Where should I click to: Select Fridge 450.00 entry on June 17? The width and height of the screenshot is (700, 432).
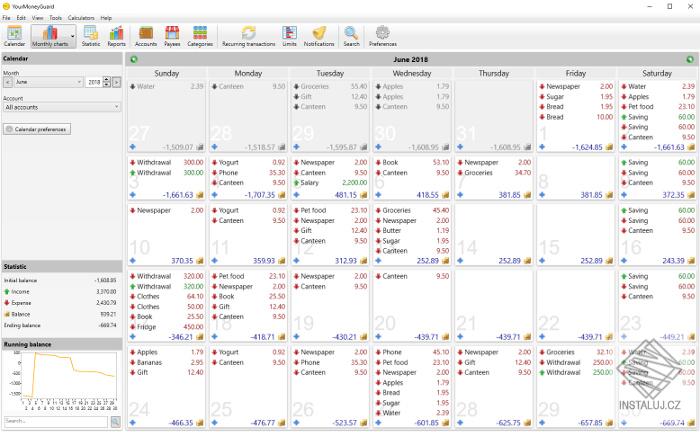click(166, 327)
